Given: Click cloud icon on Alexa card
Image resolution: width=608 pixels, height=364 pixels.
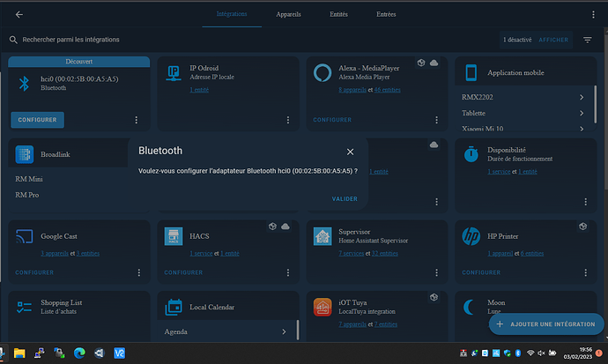Looking at the screenshot, I should point(434,63).
